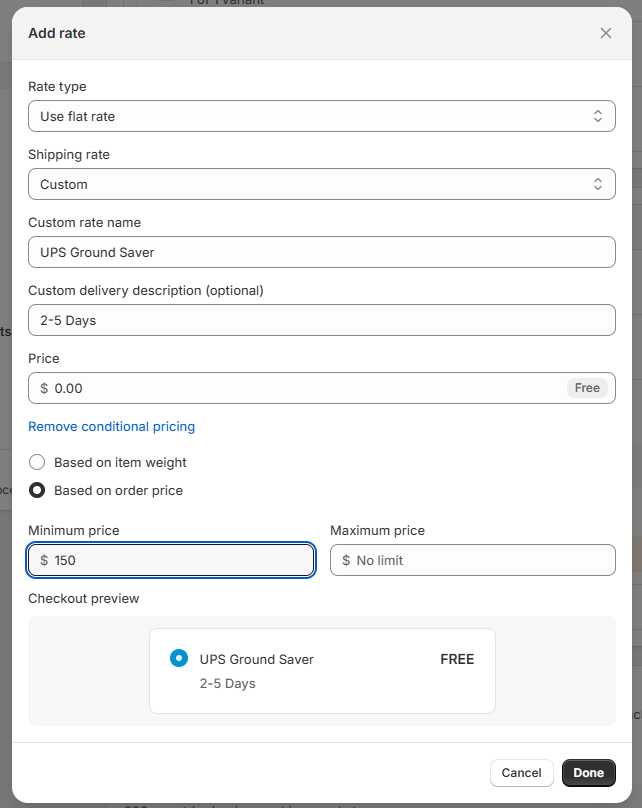This screenshot has width=642, height=808.
Task: Close the Add rate dialog
Action: pyautogui.click(x=605, y=33)
